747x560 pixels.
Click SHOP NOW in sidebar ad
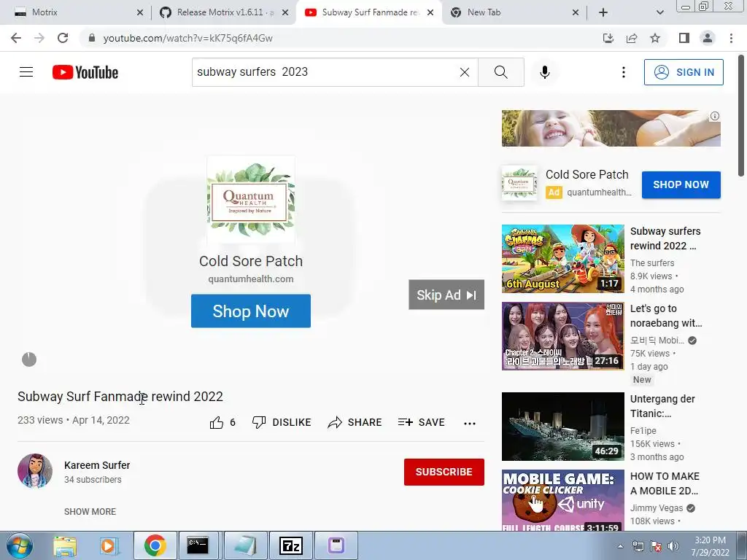coord(681,184)
